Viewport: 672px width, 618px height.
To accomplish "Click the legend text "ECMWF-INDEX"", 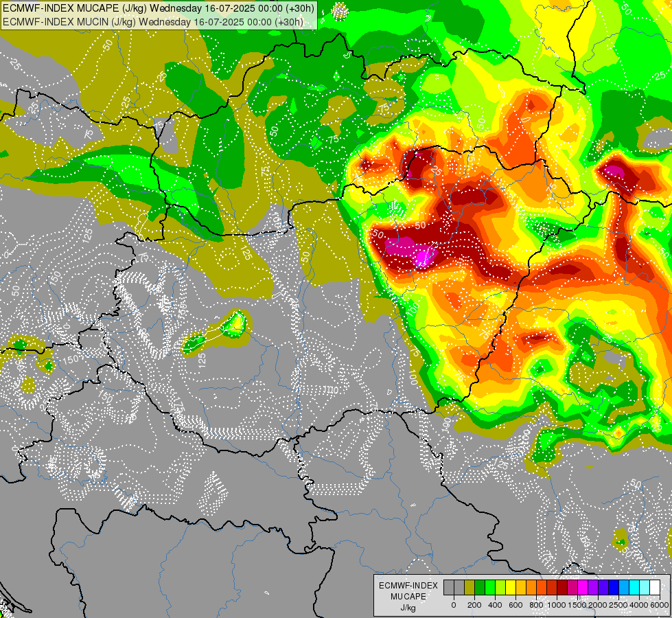I will (408, 586).
